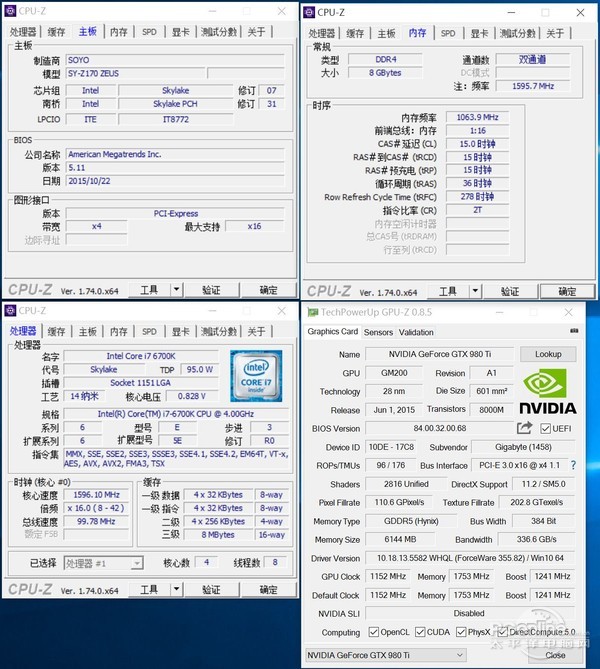Click 验证 button in memory CPU-Z window
The width and height of the screenshot is (600, 669).
(x=510, y=291)
